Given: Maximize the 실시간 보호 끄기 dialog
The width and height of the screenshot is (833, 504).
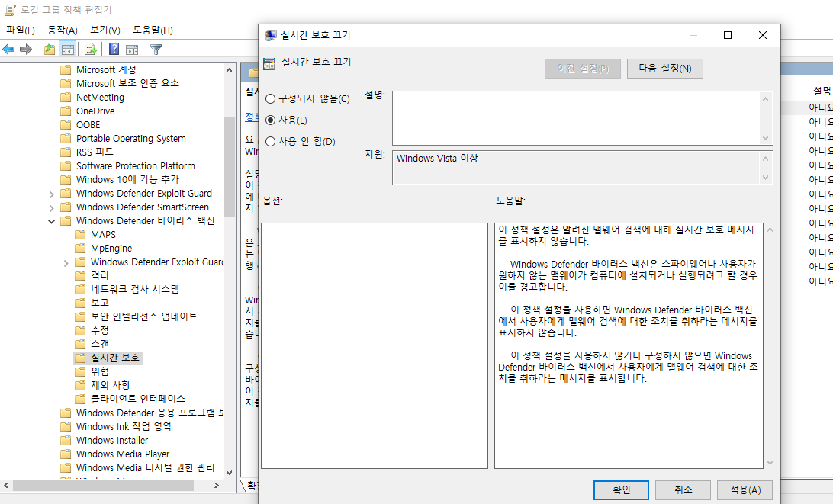Looking at the screenshot, I should click(x=728, y=35).
